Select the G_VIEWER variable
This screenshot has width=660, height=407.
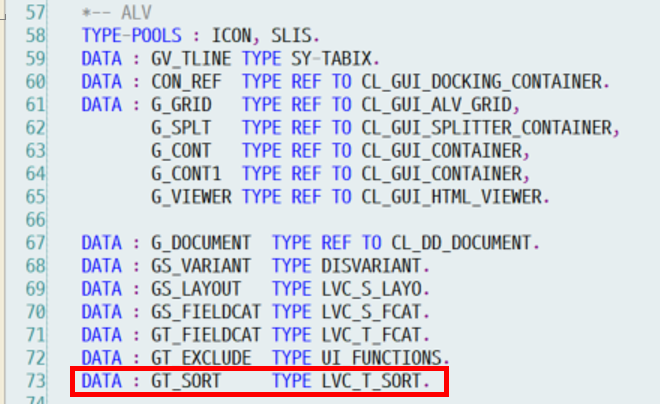pos(191,197)
